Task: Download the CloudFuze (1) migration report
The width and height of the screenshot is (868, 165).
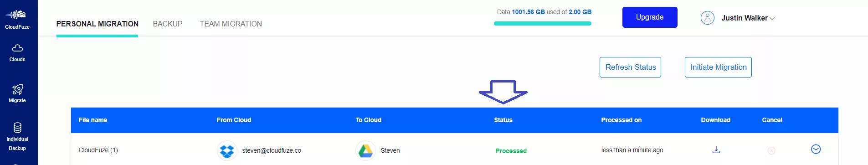Action: point(716,150)
